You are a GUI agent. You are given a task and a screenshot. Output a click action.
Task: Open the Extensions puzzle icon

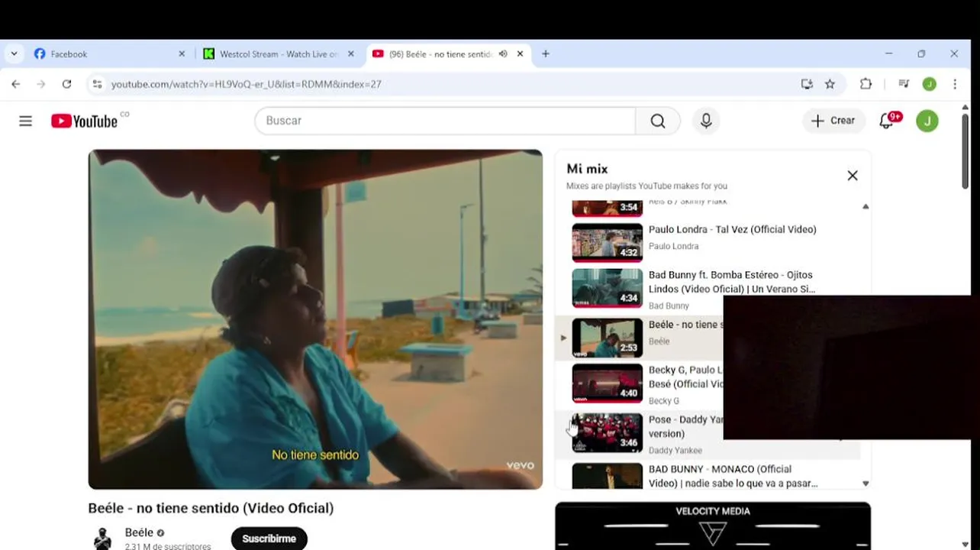coord(866,84)
